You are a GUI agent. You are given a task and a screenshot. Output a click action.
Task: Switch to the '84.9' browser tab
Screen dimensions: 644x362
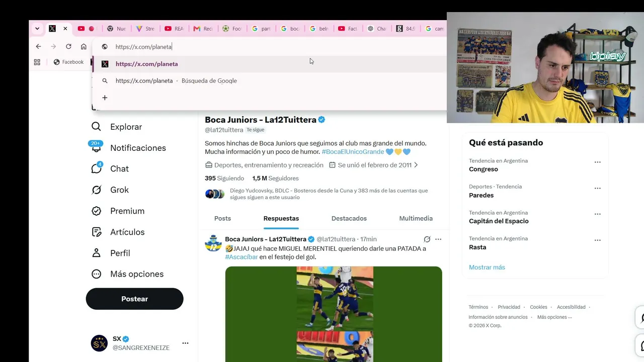point(406,29)
